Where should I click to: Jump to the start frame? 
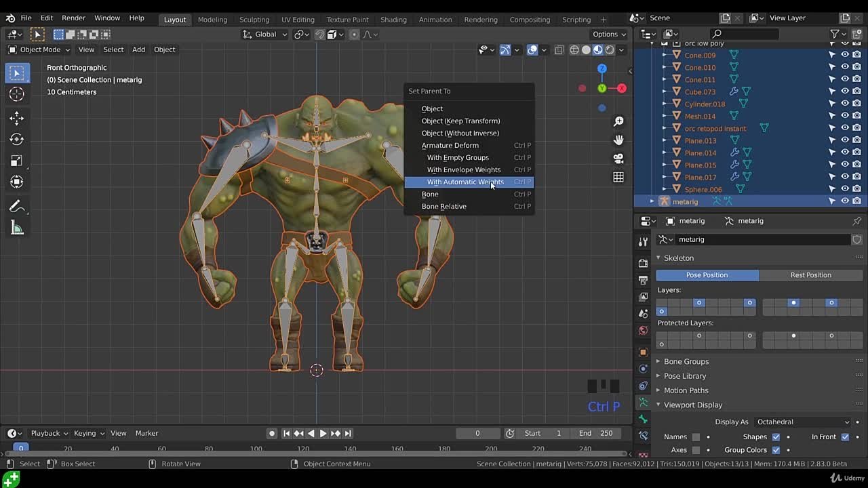point(287,433)
